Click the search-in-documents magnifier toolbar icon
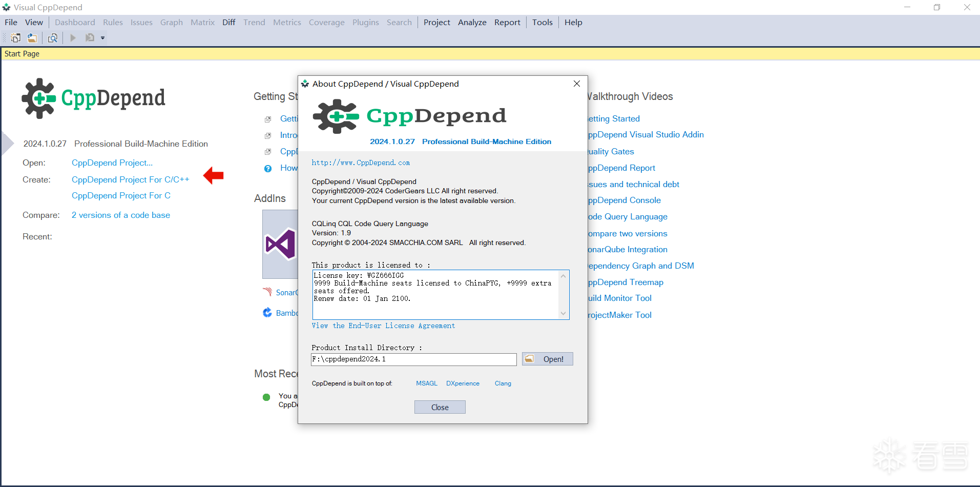This screenshot has height=487, width=980. (x=53, y=38)
